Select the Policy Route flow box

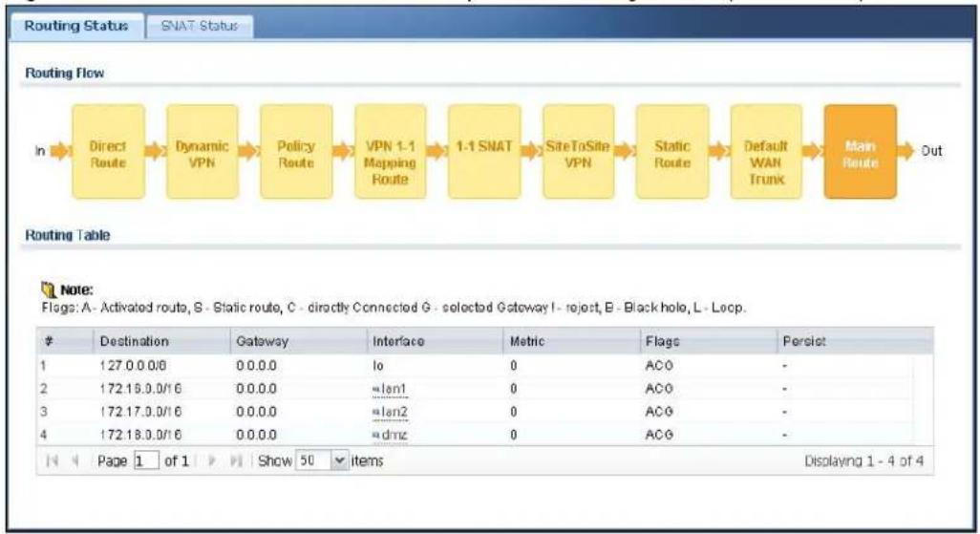coord(296,152)
